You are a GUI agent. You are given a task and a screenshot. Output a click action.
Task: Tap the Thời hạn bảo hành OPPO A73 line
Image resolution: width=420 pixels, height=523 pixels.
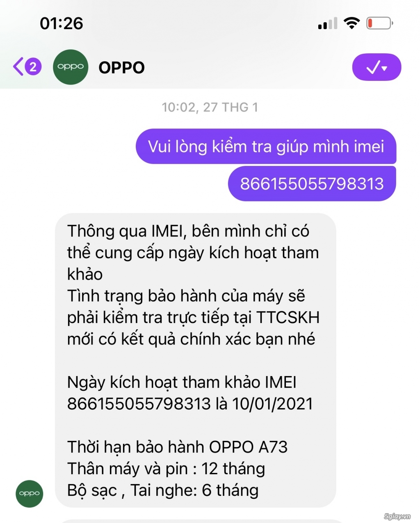coord(178,447)
